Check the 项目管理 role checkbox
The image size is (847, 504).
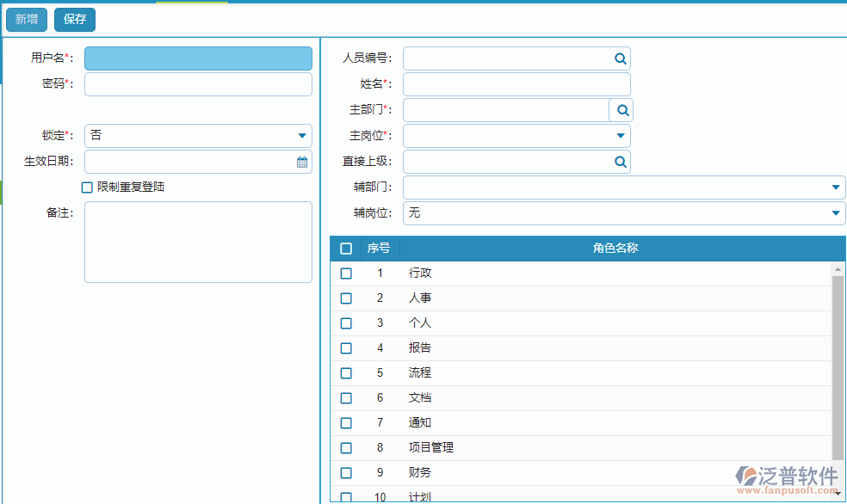[346, 447]
